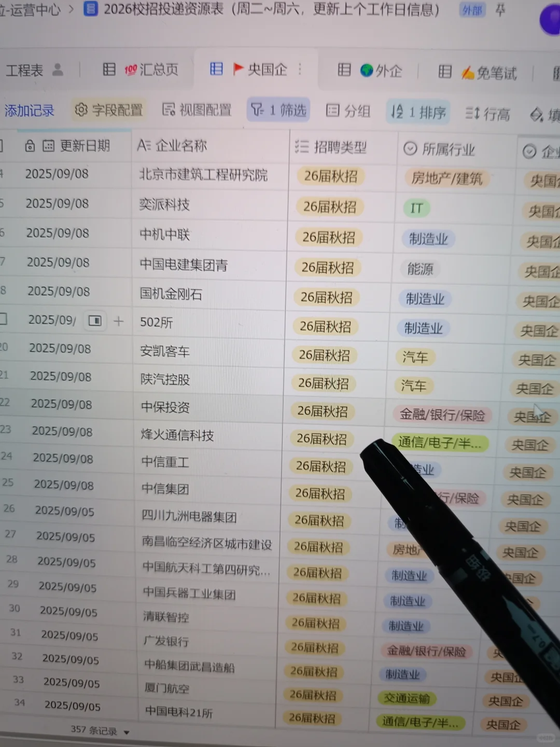
Task: Expand the 502所 record with the panel icon
Action: (95, 321)
